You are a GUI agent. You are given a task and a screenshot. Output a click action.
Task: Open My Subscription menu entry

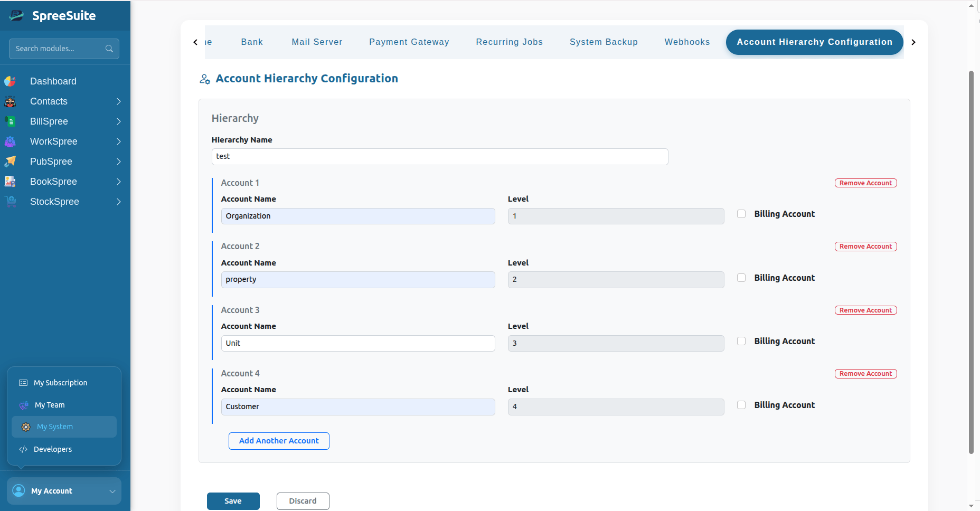tap(60, 383)
